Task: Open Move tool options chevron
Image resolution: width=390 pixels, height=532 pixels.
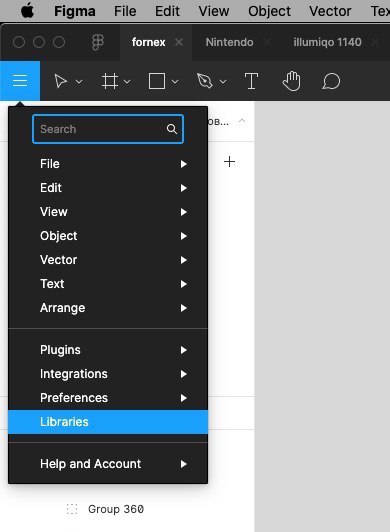Action: [x=79, y=81]
